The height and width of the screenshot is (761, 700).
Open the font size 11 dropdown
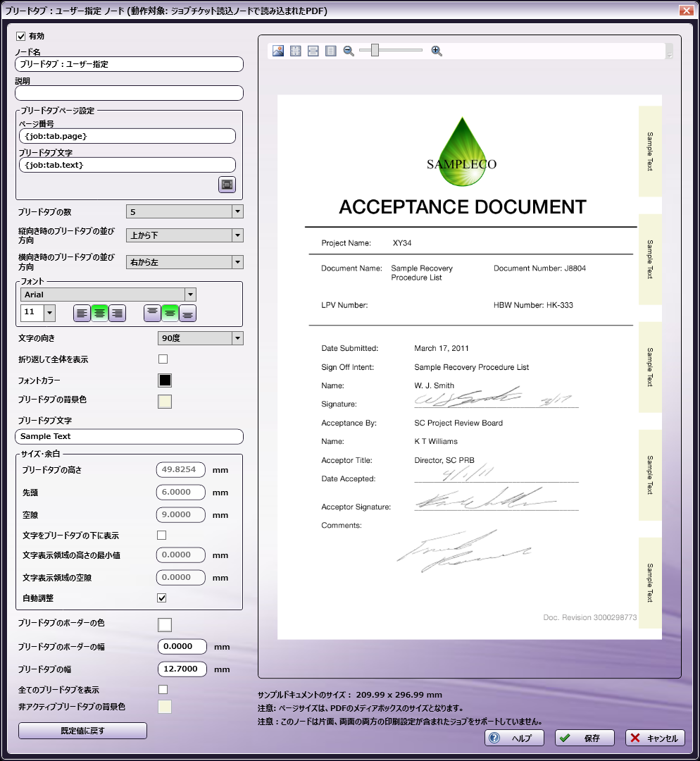tap(49, 313)
